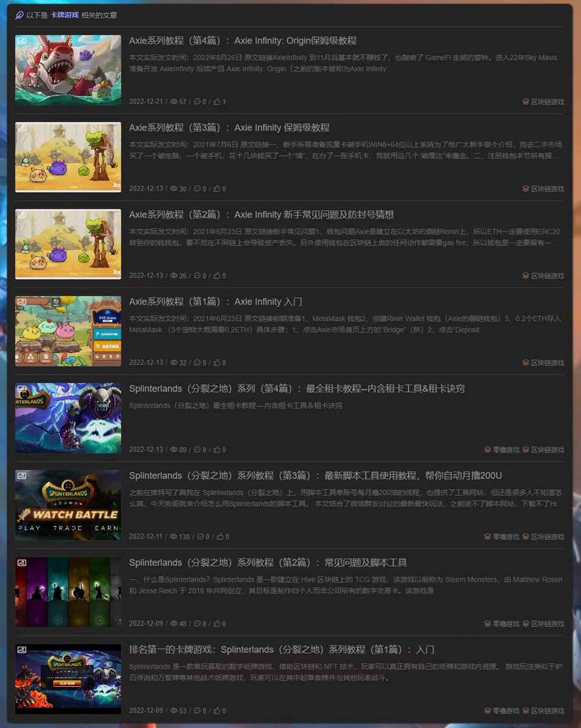Click Watch Battle thumbnail of Splinterlands 第3篇
This screenshot has height=728, width=581.
68,505
